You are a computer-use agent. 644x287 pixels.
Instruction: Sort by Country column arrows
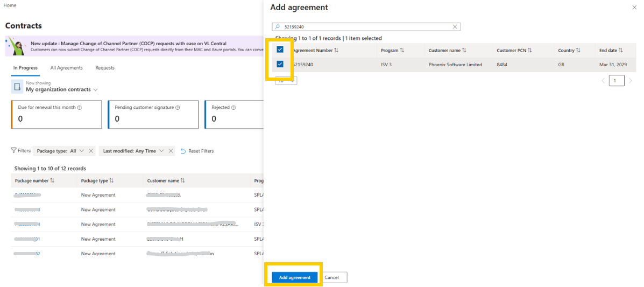578,50
